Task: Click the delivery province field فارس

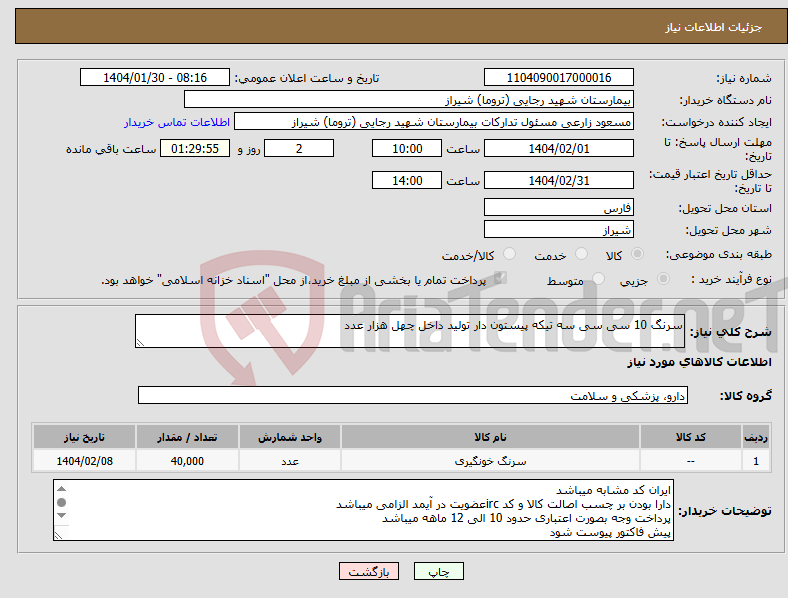Action: coord(558,208)
